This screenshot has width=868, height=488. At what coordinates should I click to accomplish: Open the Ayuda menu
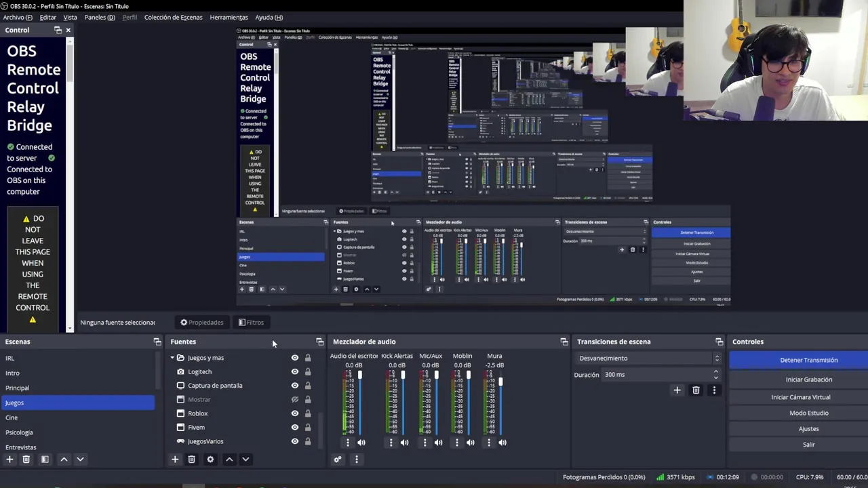pyautogui.click(x=269, y=17)
